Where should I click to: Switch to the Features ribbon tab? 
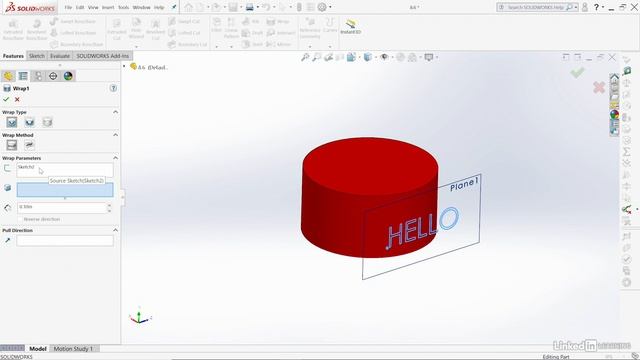13,56
